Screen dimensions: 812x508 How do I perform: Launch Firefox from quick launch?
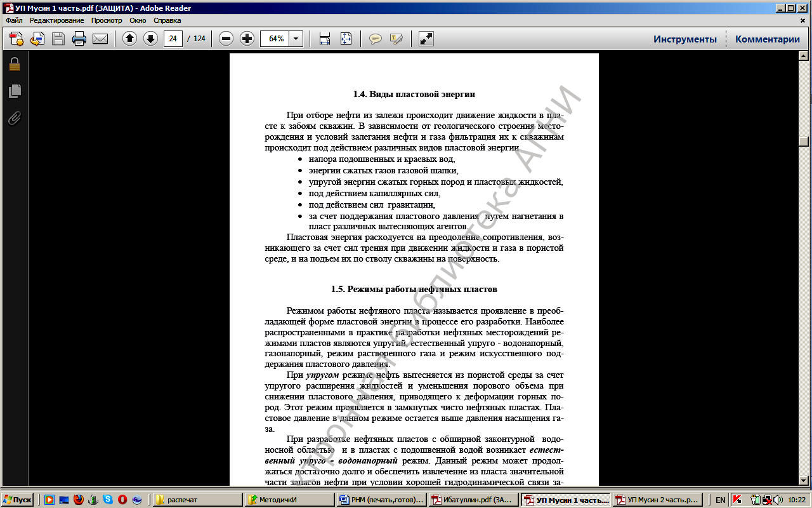coord(79,500)
